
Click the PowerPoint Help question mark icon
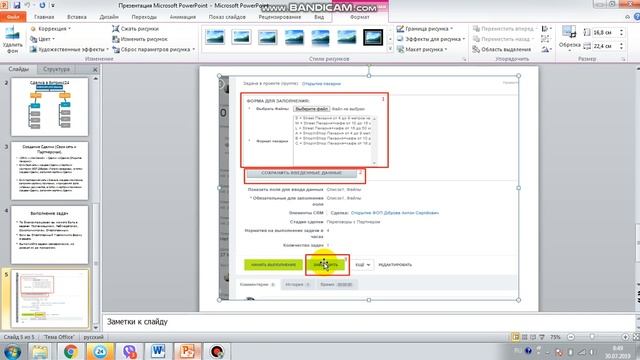pyautogui.click(x=637, y=17)
